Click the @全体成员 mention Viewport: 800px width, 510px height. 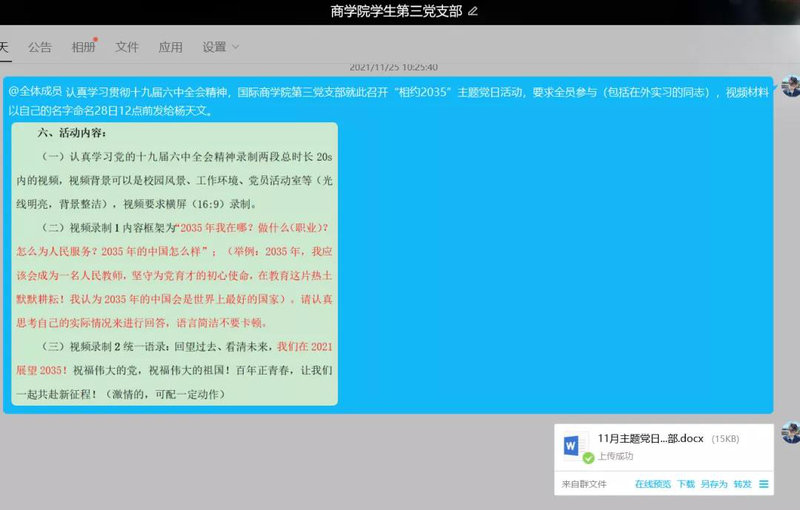coord(35,92)
